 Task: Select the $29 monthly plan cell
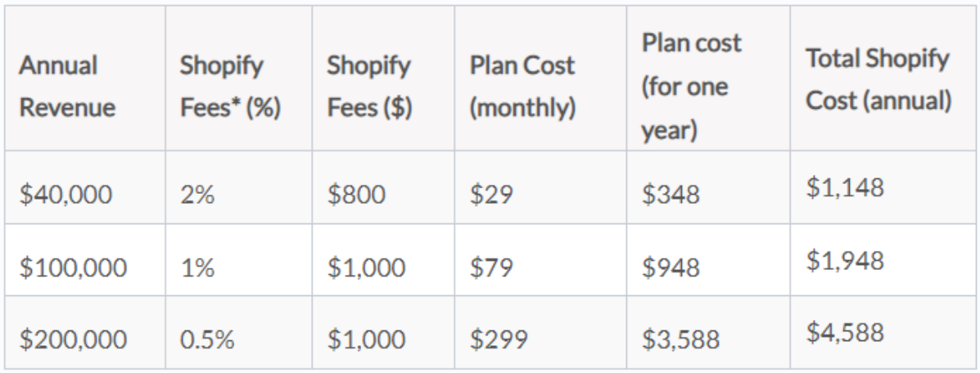[x=540, y=187]
